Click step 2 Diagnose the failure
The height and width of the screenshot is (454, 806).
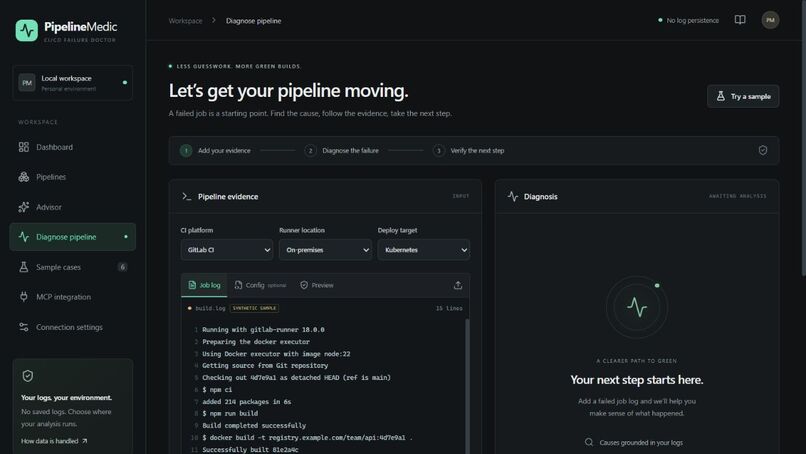click(341, 151)
